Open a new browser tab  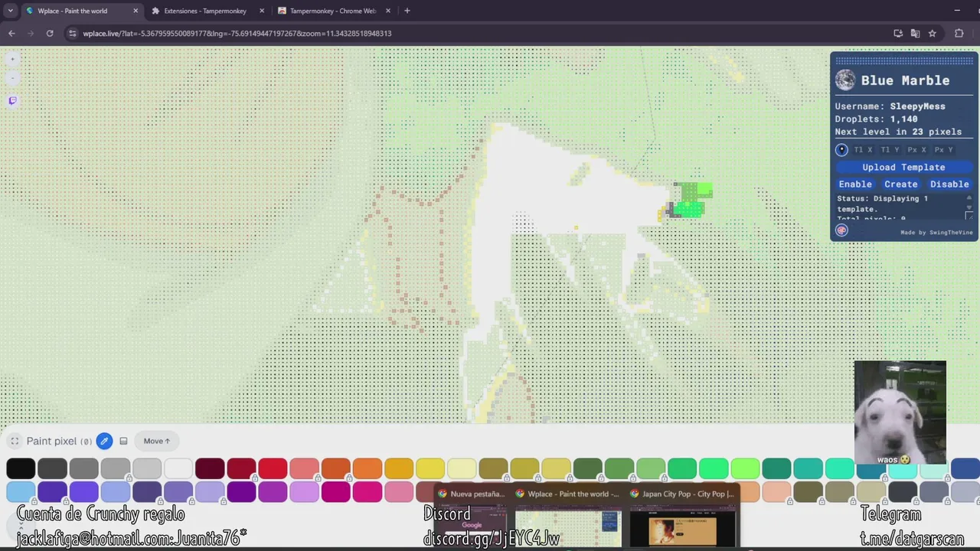point(407,11)
